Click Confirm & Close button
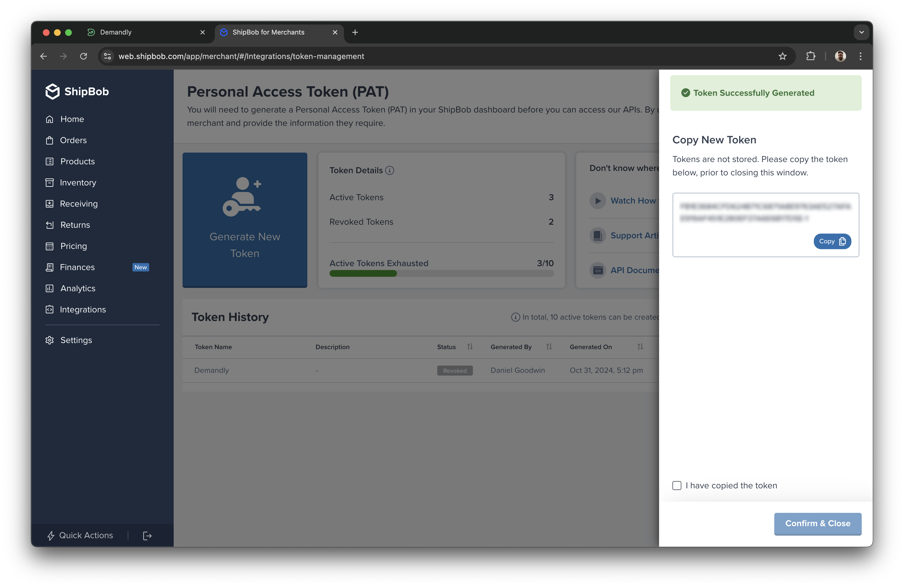Image resolution: width=904 pixels, height=588 pixels. point(817,523)
